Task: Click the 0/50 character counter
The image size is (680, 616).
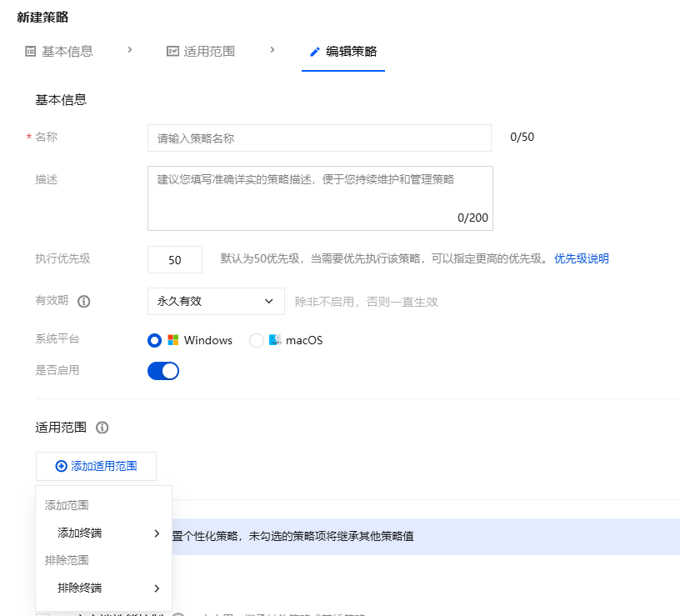Action: click(x=522, y=137)
